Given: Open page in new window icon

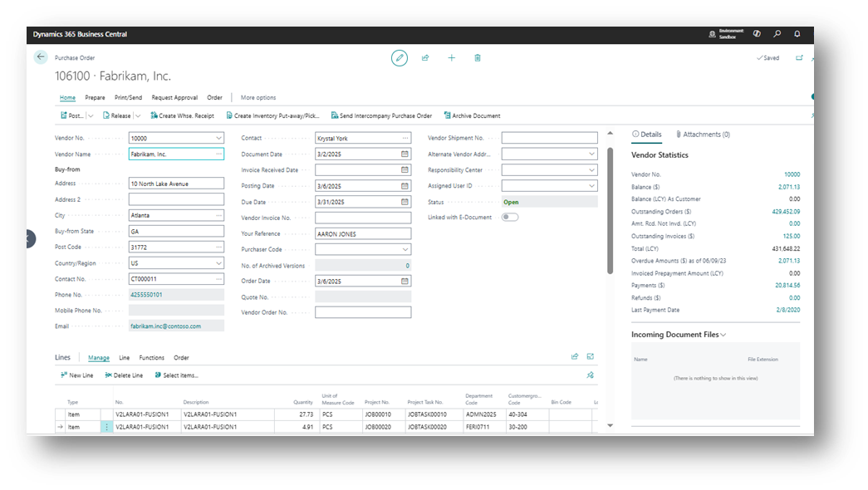Looking at the screenshot, I should pyautogui.click(x=799, y=57).
